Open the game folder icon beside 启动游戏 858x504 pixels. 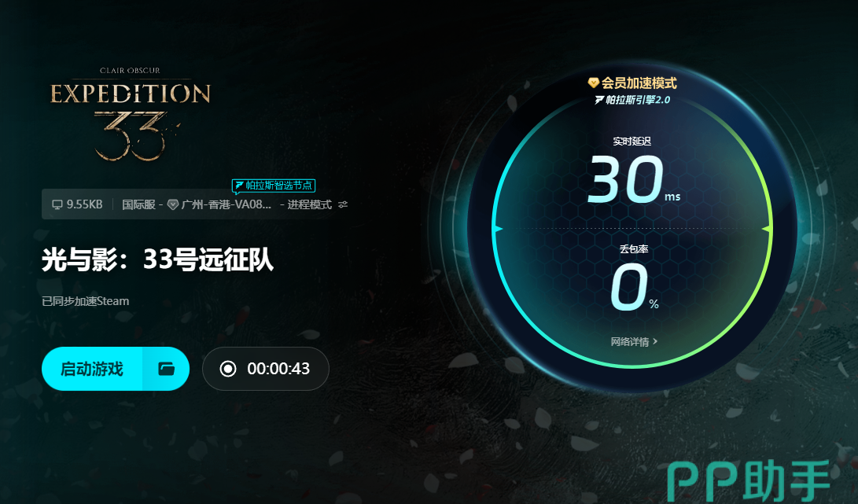(x=167, y=369)
